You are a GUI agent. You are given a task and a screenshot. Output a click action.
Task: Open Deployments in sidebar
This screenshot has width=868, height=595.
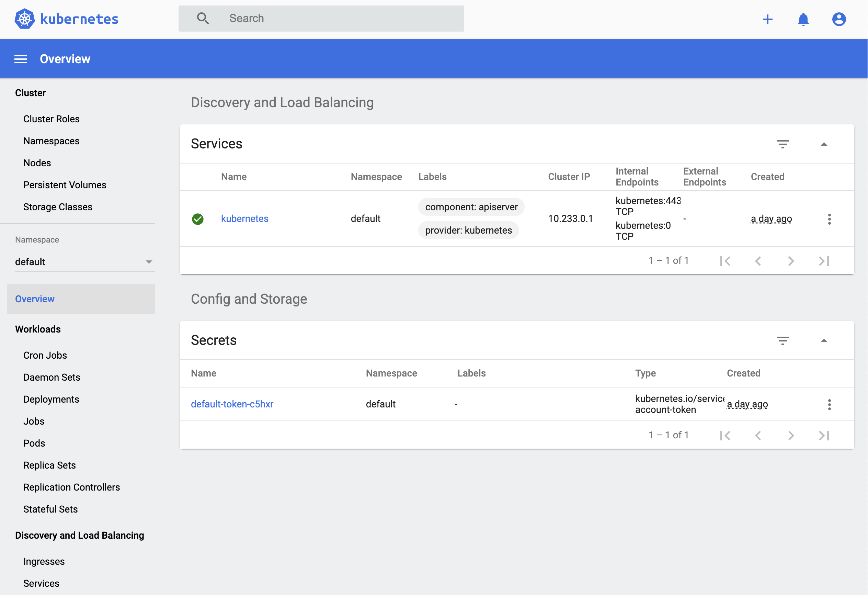(x=51, y=400)
